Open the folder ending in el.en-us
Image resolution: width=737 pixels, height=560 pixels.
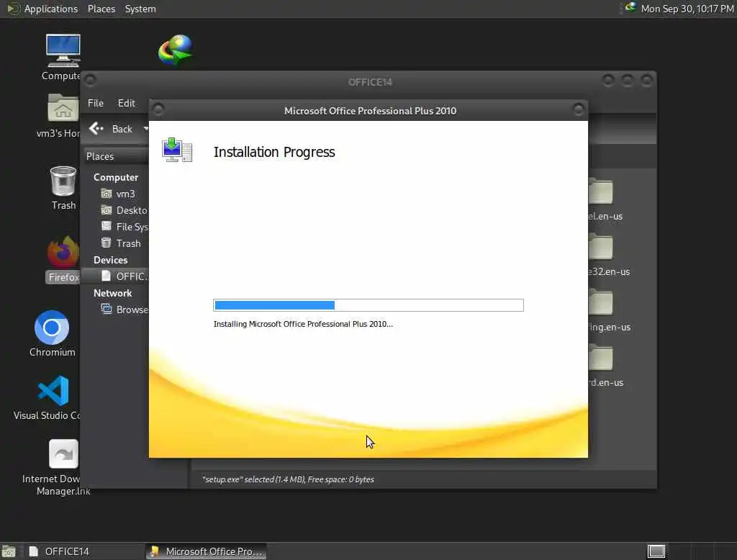point(601,191)
